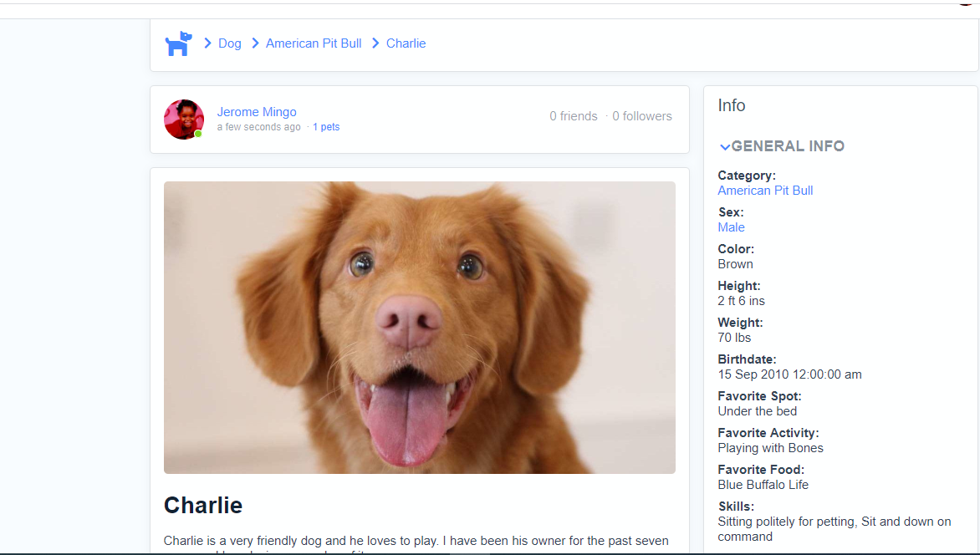Click the 0 friends count
Viewport: 980px width, 555px height.
tap(574, 116)
